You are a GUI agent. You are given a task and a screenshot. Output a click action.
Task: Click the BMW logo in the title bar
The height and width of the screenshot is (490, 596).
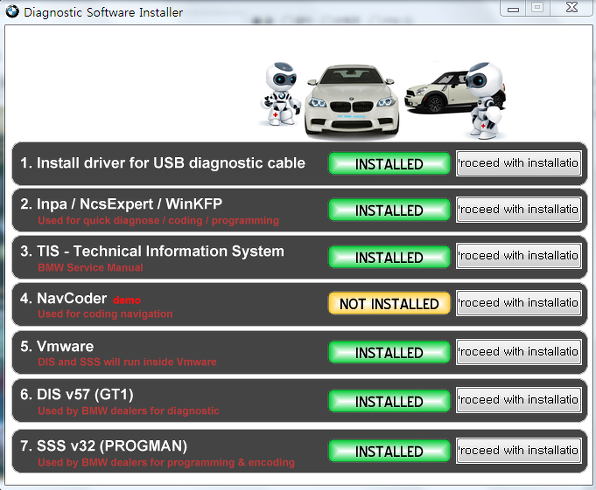point(12,11)
